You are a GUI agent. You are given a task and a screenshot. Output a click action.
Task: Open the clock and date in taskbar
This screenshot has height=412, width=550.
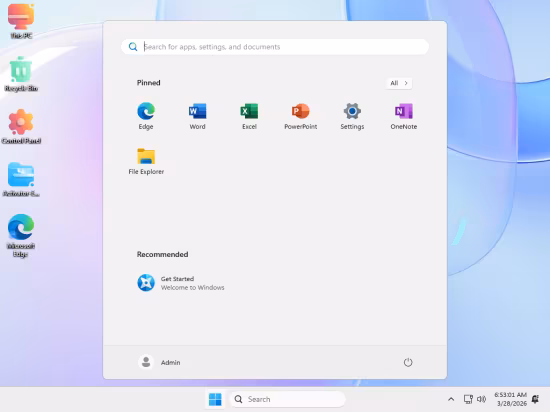click(511, 399)
